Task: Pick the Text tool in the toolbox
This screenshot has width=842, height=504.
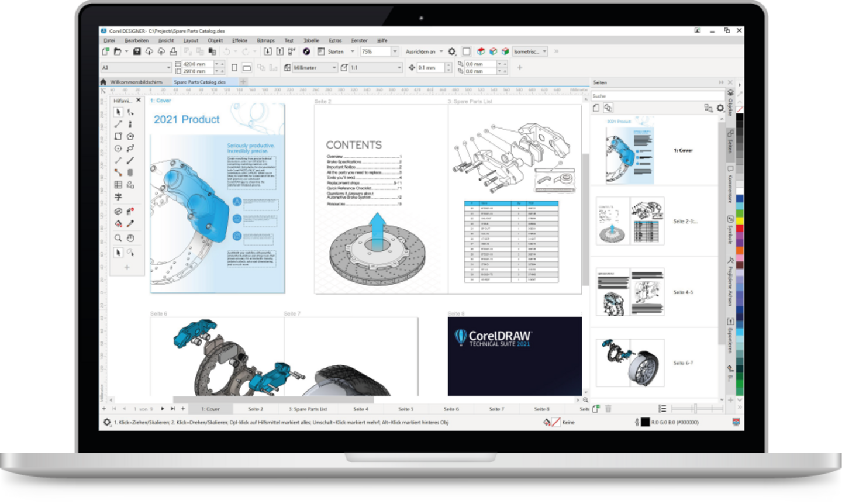Action: (x=118, y=197)
